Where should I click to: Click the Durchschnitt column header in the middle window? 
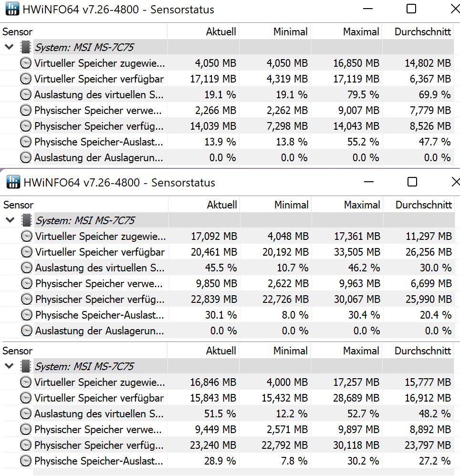[423, 205]
